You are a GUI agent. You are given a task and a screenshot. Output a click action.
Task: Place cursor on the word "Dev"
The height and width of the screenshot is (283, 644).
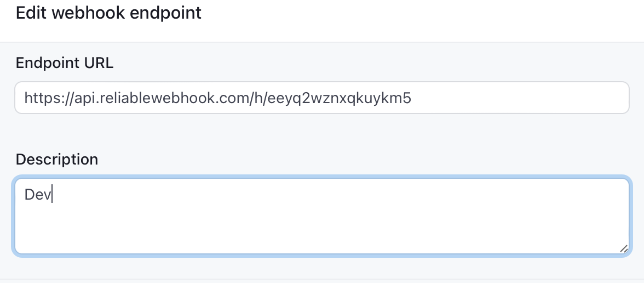37,195
